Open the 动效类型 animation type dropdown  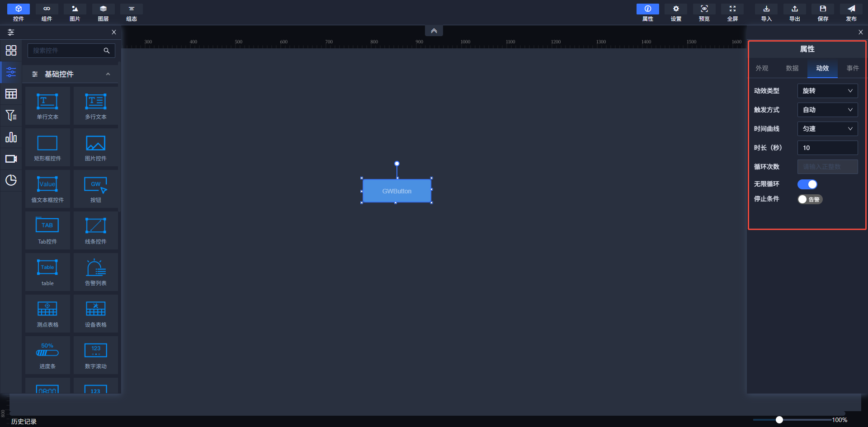click(x=827, y=91)
